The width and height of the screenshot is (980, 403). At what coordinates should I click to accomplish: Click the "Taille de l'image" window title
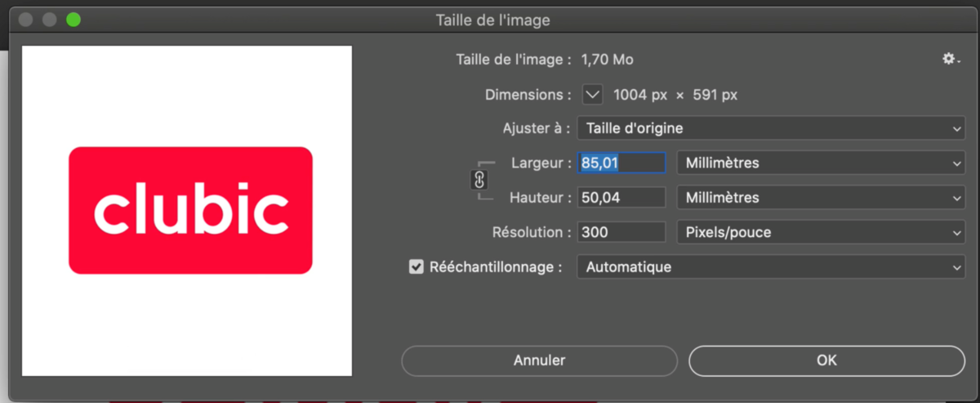492,20
